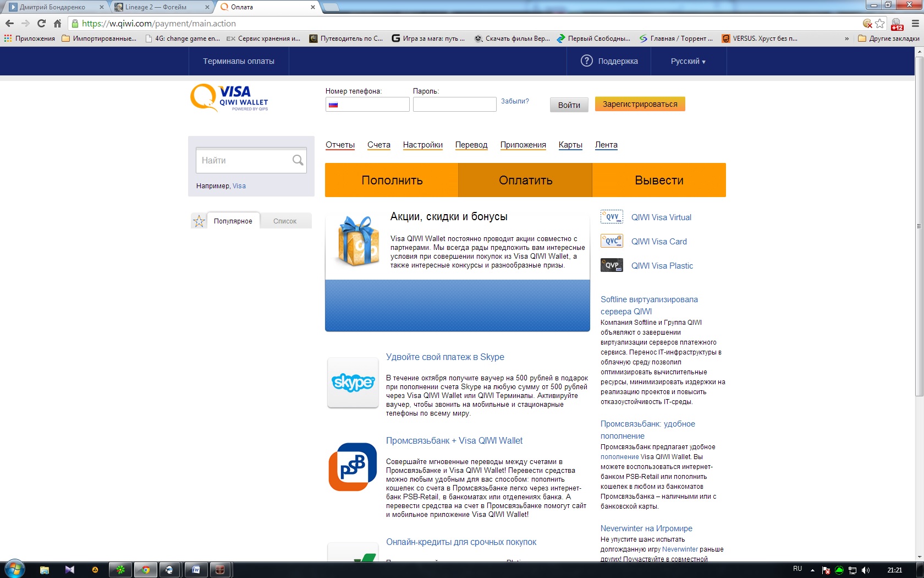Go back with the browser back arrow

click(9, 24)
